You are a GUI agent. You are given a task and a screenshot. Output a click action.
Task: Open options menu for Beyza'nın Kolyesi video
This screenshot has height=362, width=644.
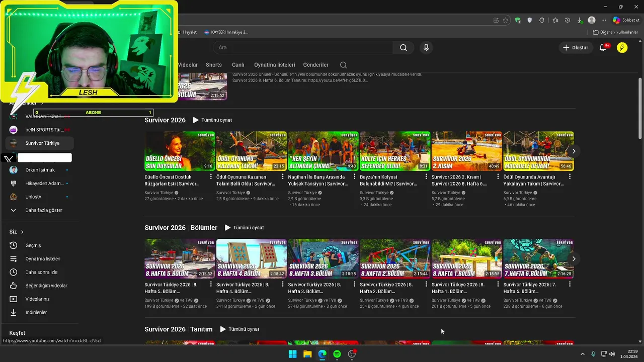(x=426, y=177)
